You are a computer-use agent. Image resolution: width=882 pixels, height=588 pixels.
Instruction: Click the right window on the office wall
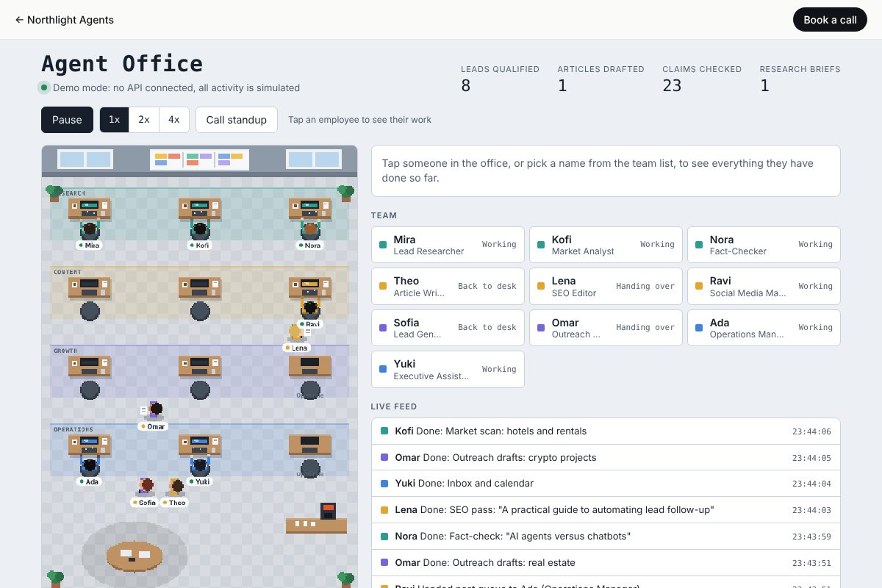pos(314,159)
